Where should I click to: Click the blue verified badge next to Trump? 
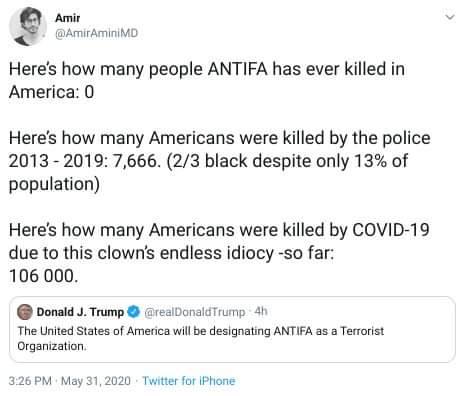point(134,312)
